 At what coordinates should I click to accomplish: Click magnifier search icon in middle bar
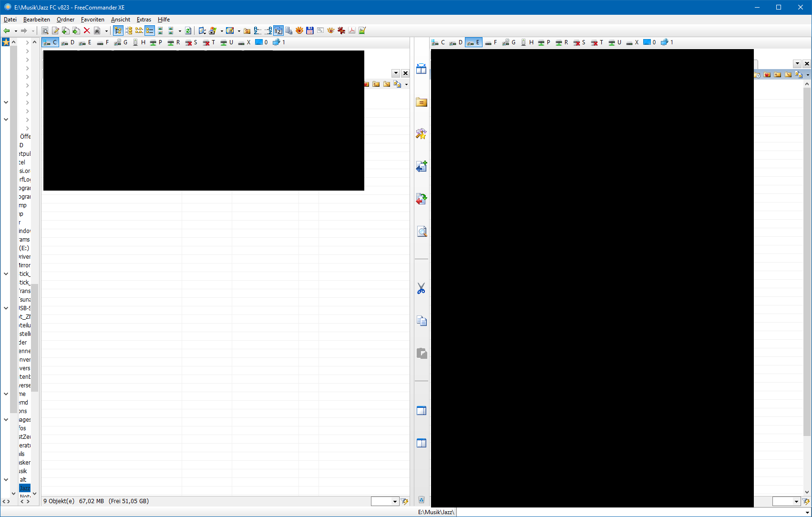[x=421, y=232]
